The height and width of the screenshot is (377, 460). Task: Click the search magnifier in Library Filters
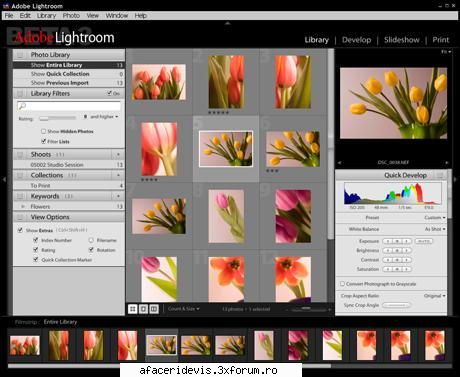click(22, 106)
